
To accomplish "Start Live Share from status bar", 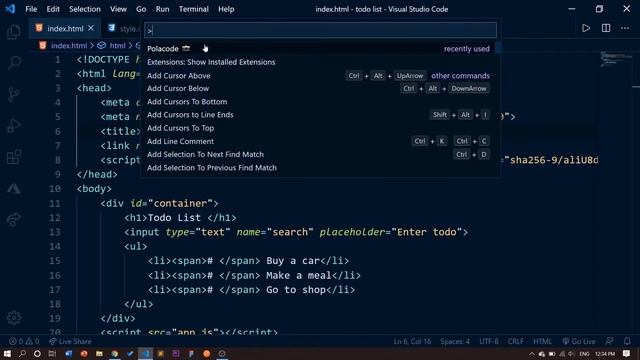I will [x=70, y=341].
